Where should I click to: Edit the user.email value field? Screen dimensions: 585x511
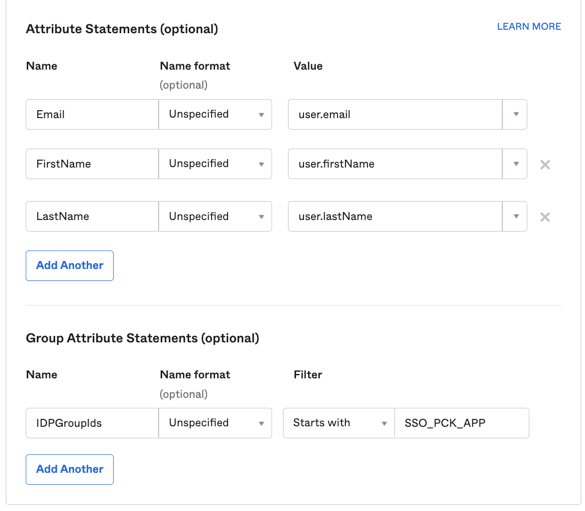395,114
